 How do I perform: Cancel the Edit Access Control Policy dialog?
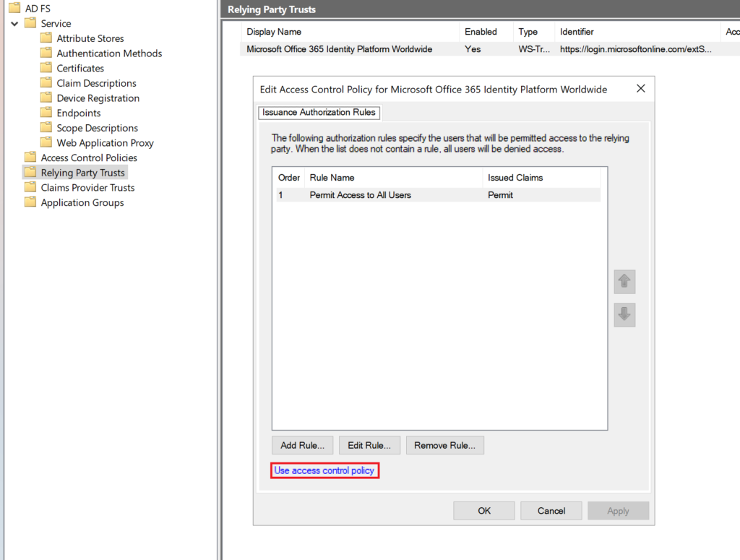pyautogui.click(x=551, y=511)
